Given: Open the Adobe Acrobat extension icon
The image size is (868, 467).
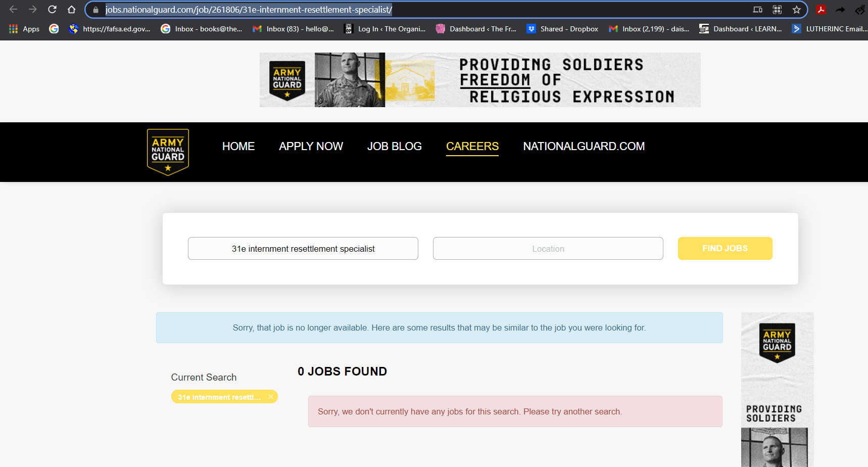Looking at the screenshot, I should [x=821, y=10].
